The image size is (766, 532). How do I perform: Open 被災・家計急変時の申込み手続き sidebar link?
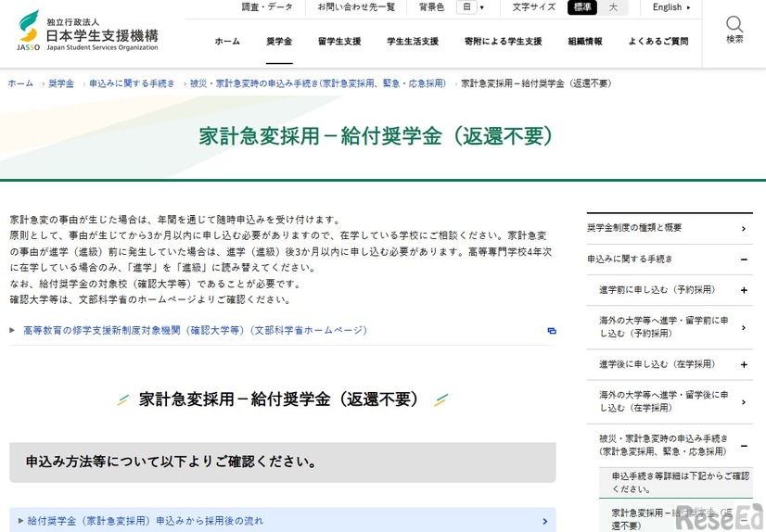tap(663, 445)
